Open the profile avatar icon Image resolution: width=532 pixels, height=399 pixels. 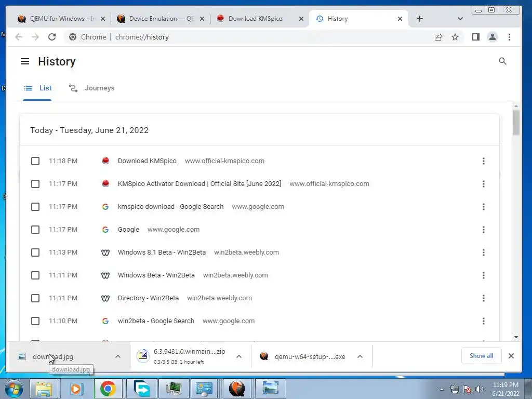(x=493, y=37)
